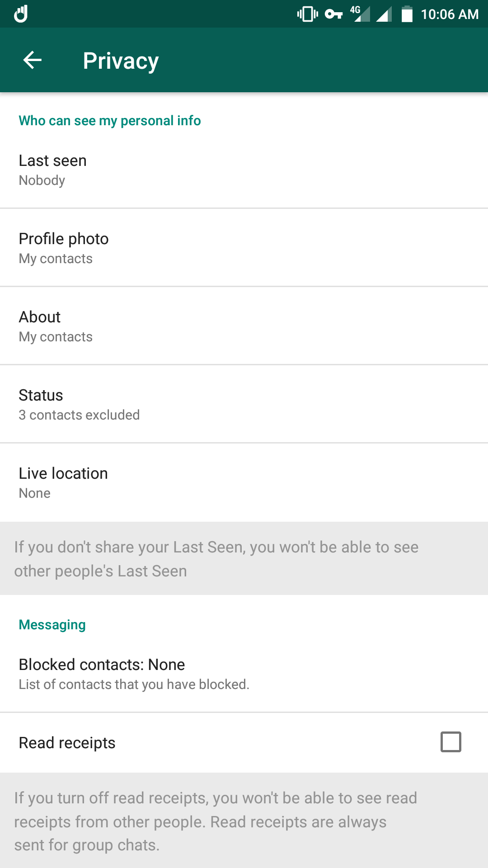Image resolution: width=488 pixels, height=868 pixels.
Task: Tap the hand notification icon in status bar
Action: coord(21,14)
